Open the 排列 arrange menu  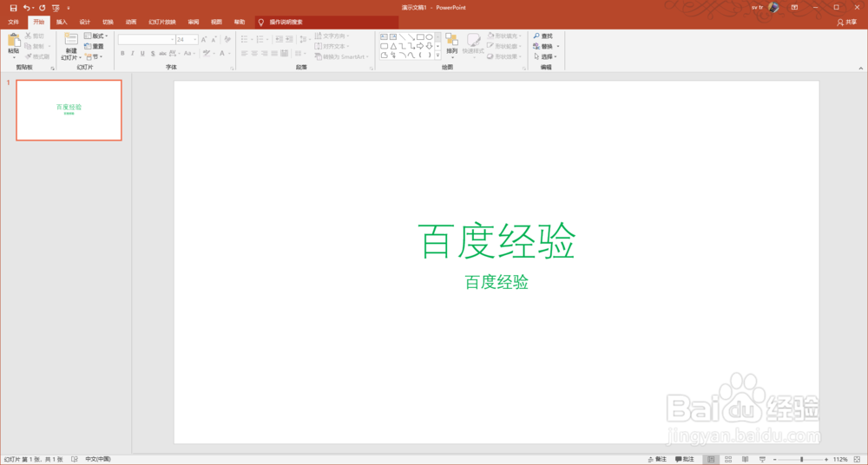451,46
